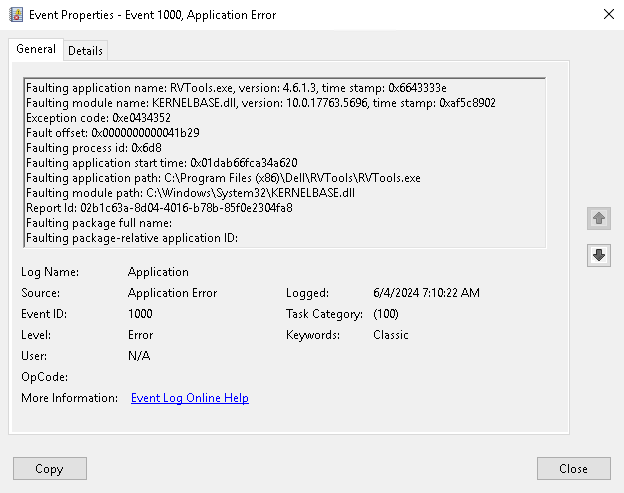Click the Task Category value (100)

tap(385, 314)
